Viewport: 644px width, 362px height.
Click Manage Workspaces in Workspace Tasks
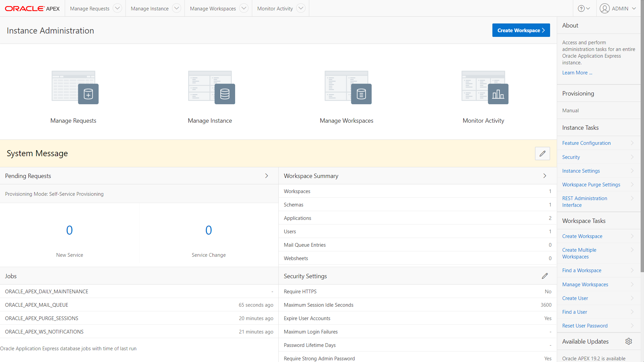coord(599,284)
